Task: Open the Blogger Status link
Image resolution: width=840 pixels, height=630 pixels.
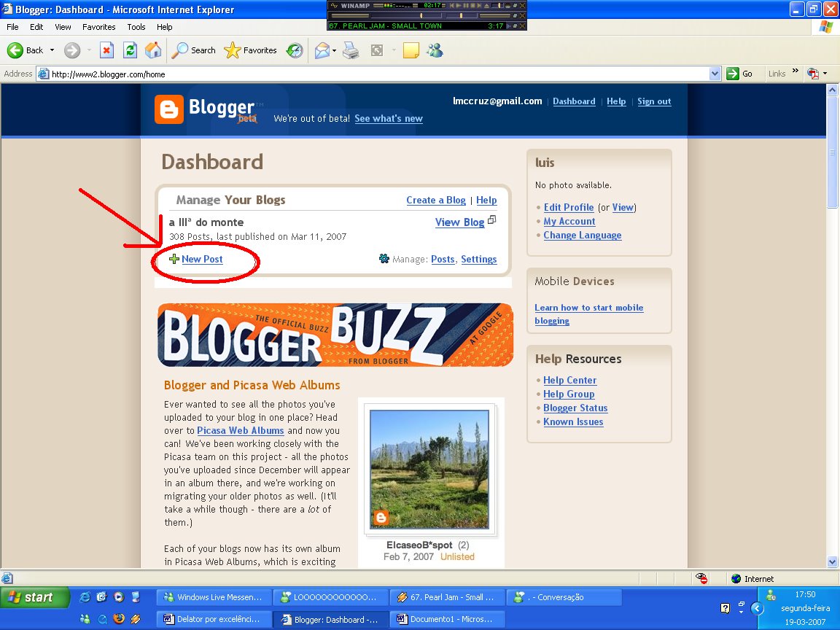Action: (575, 408)
